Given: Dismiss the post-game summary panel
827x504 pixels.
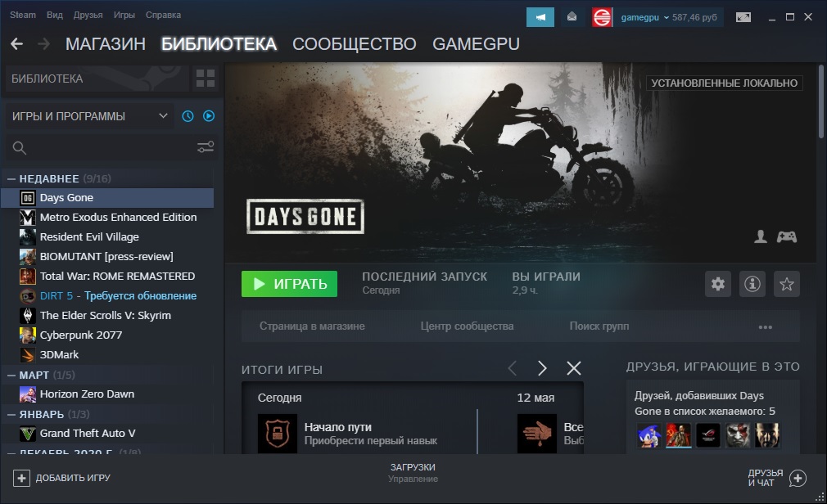Looking at the screenshot, I should pos(574,368).
